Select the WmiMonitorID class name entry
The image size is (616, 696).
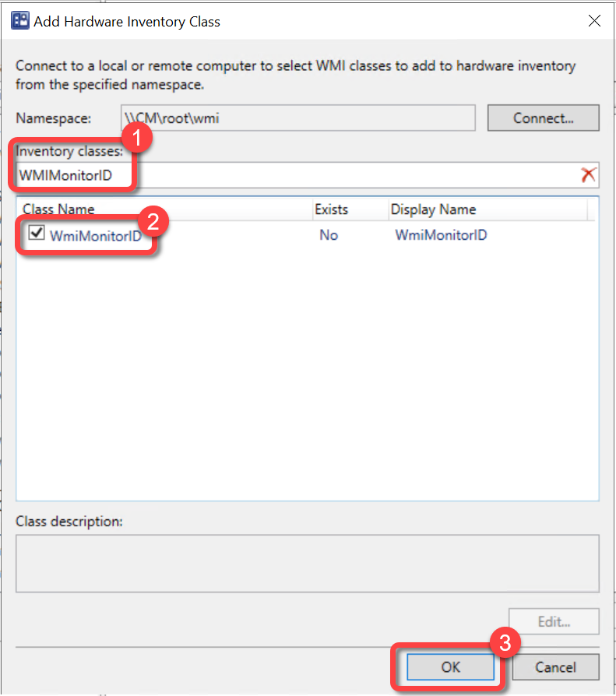point(95,234)
